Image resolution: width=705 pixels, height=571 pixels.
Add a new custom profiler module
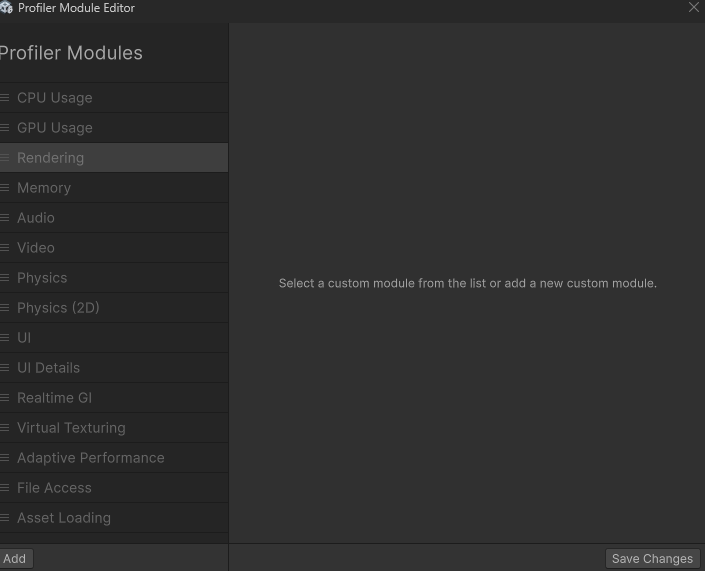pos(15,559)
